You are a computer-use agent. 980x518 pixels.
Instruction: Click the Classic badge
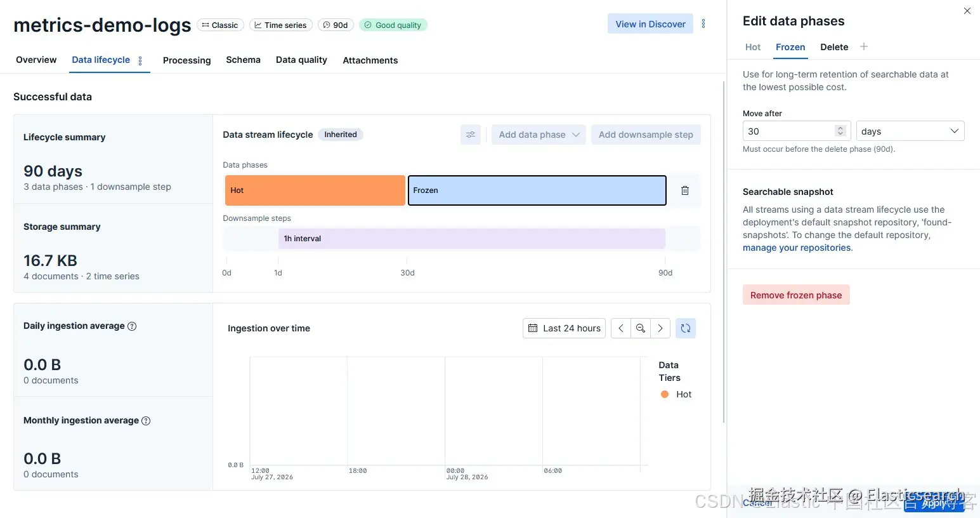tap(221, 25)
